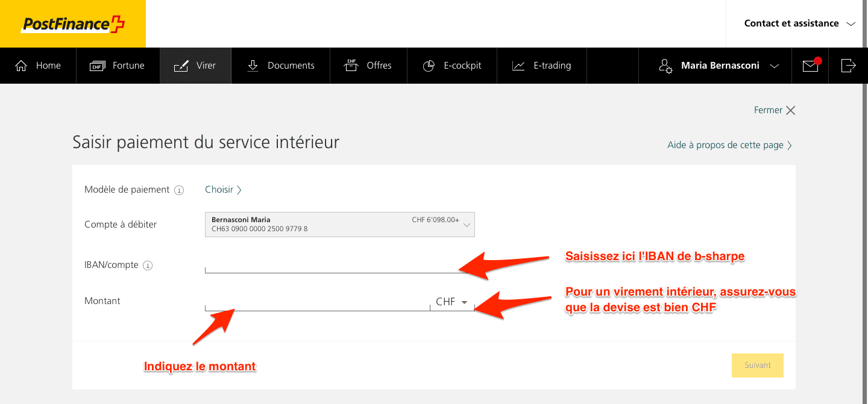Click the logout exit icon
Screen dimensions: 868x404
click(x=848, y=65)
